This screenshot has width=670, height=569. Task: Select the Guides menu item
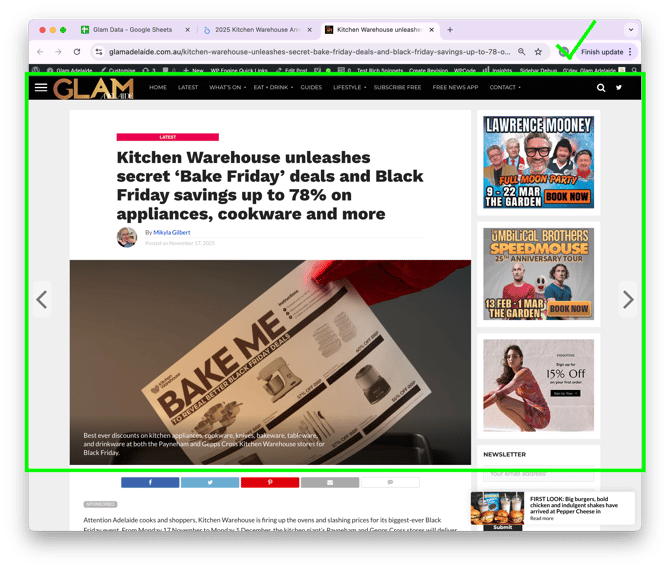[x=311, y=88]
